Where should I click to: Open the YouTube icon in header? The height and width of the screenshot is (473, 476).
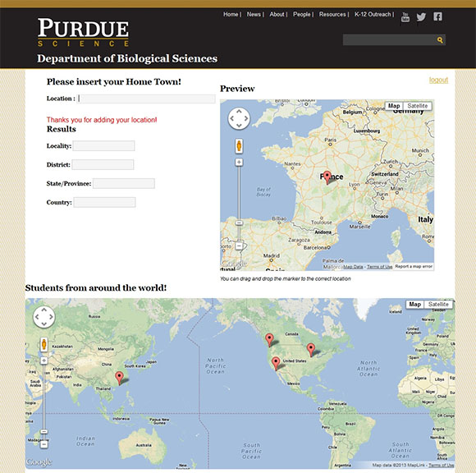(x=405, y=16)
